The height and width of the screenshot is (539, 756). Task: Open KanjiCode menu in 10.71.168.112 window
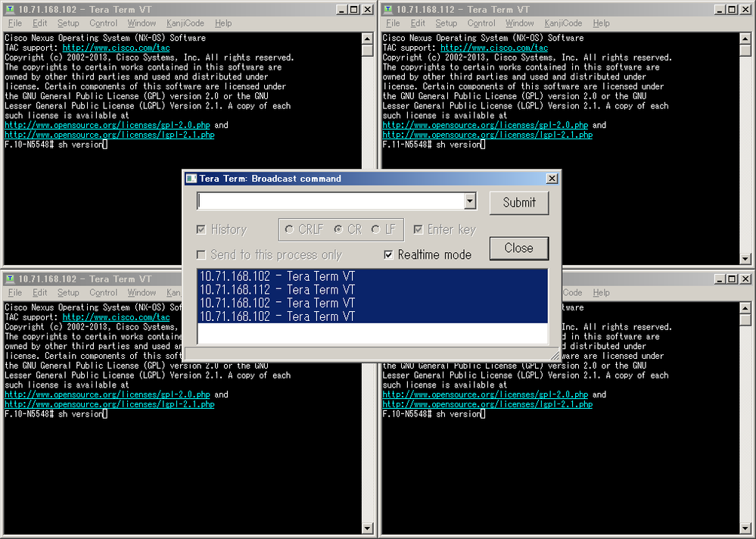563,23
